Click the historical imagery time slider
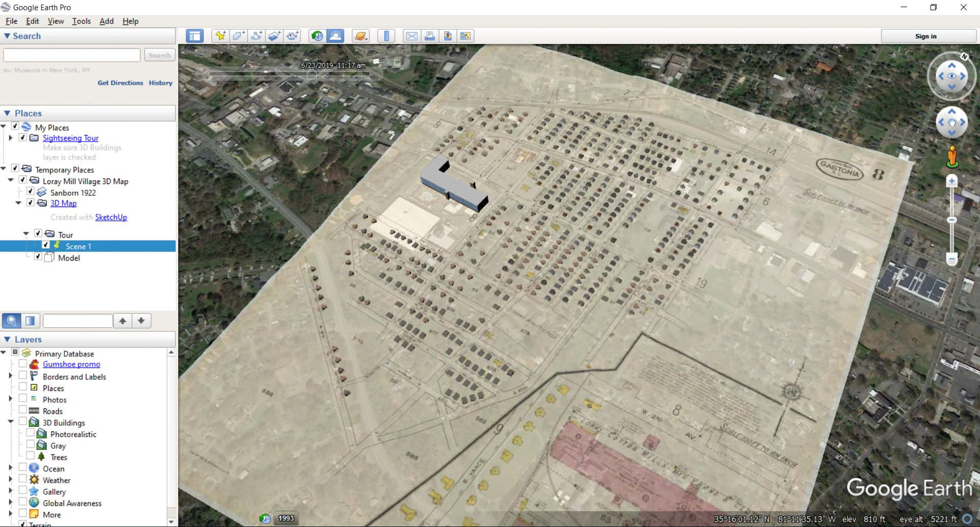Screen dimensions: 980x527 point(289,75)
